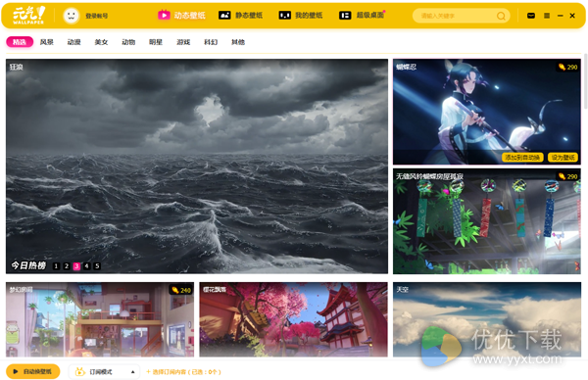Click the keyword search input field
This screenshot has height=380, width=588.
[x=456, y=16]
